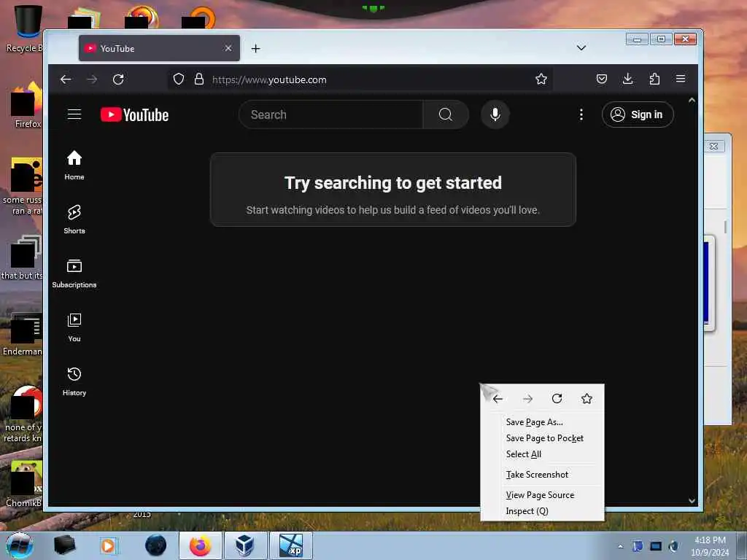This screenshot has height=560, width=747.
Task: Click the back arrow in the context menu
Action: 498,399
